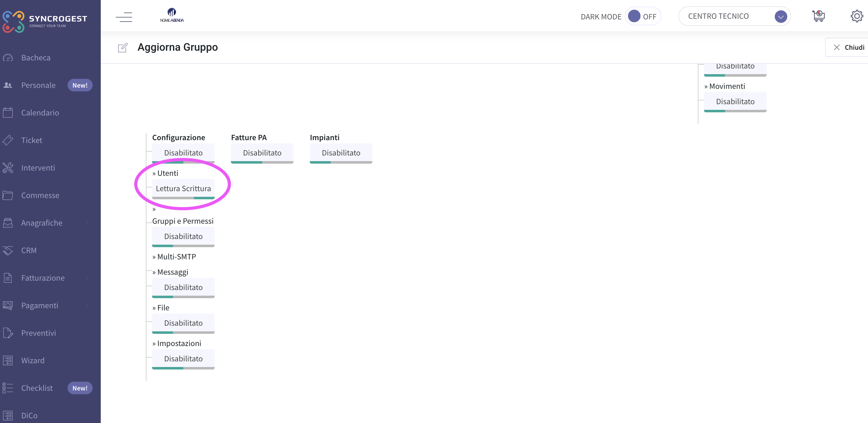The height and width of the screenshot is (423, 868).
Task: Change the Utenti Lettura Scrittura permission
Action: 183,189
